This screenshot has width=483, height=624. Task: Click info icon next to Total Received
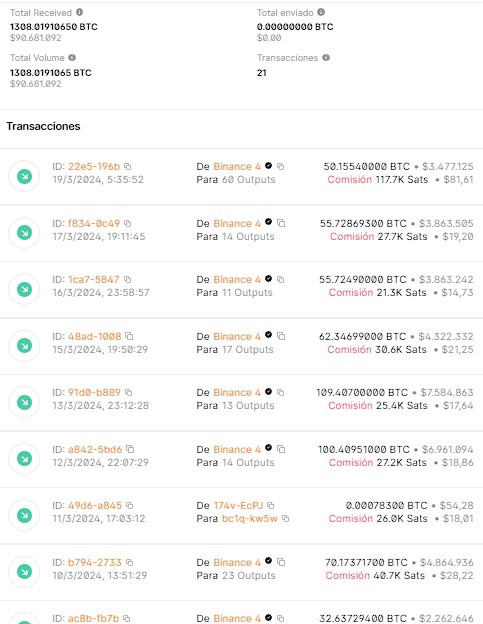[80, 12]
